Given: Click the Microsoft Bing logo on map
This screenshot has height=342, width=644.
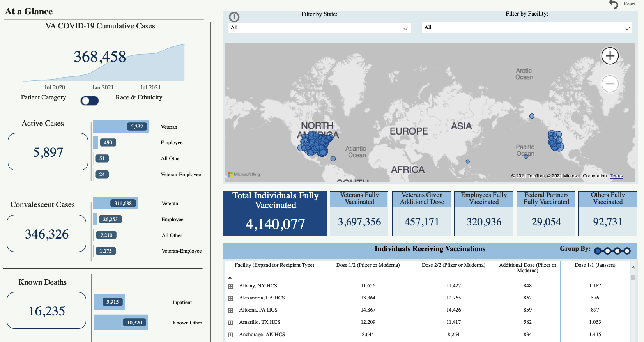Looking at the screenshot, I should point(244,174).
